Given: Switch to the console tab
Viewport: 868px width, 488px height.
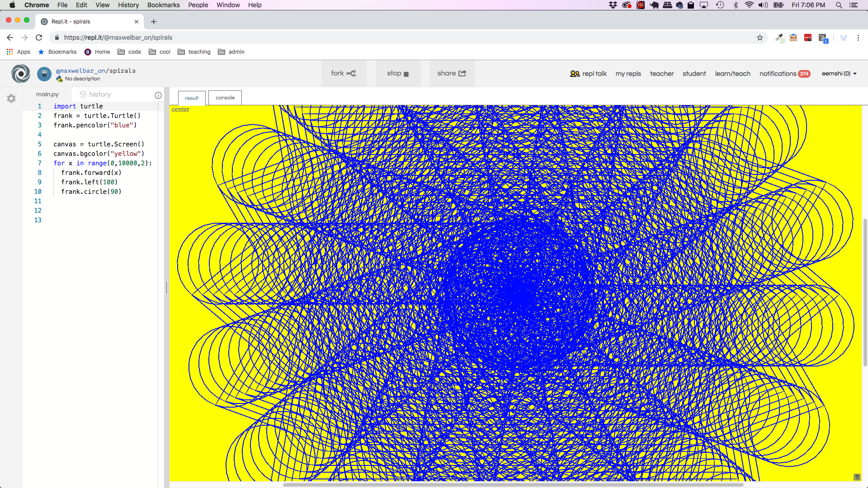Looking at the screenshot, I should coord(225,98).
